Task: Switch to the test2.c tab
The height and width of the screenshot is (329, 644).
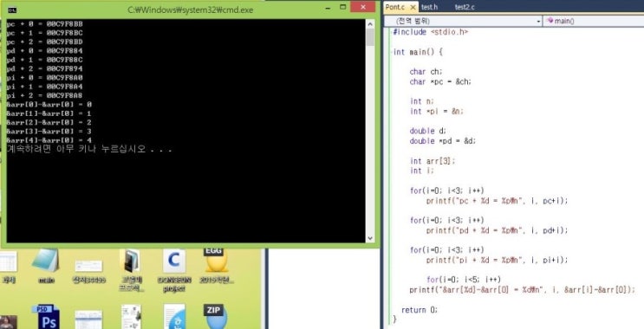Action: (x=465, y=8)
